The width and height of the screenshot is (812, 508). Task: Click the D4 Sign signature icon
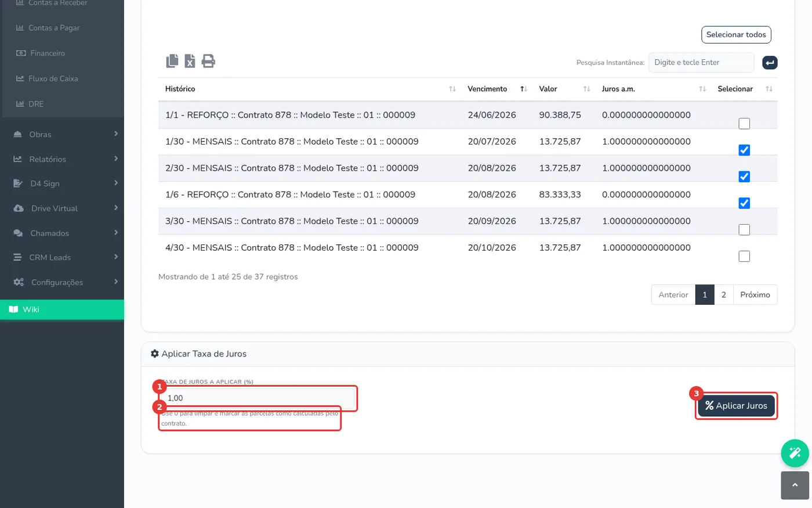(18, 183)
